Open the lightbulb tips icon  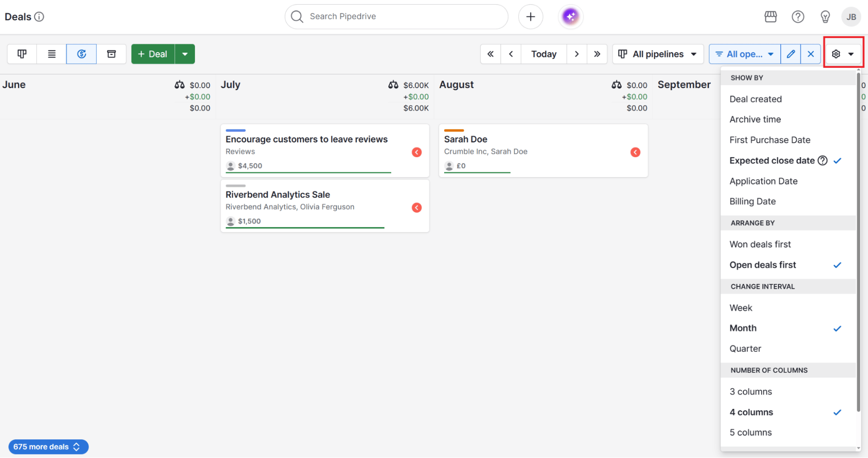(825, 16)
